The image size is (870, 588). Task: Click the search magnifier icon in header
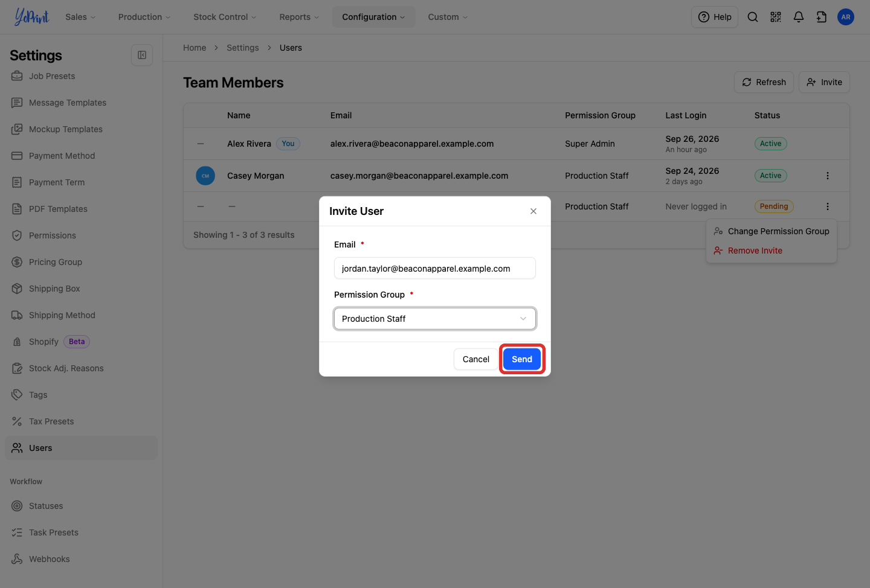[753, 17]
